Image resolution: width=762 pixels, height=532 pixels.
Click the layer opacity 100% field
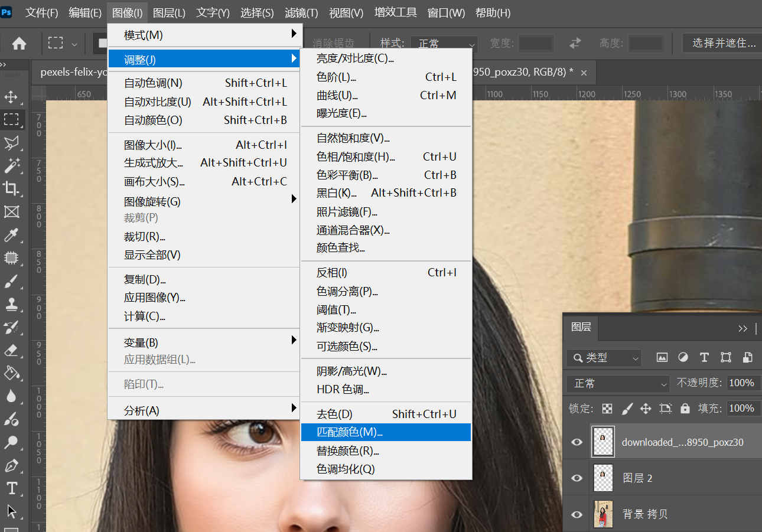coord(742,383)
